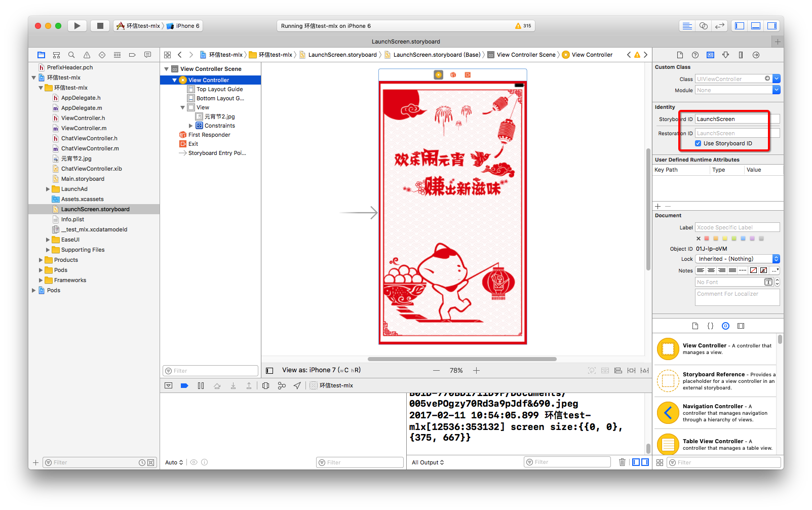This screenshot has width=812, height=510.
Task: Open Main.storyboard file
Action: point(83,179)
